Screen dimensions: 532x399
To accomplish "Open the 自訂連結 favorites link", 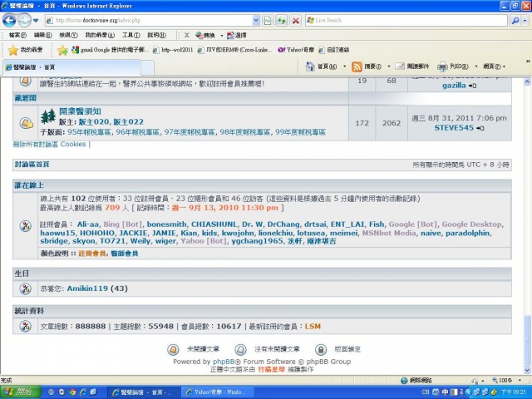I will (334, 50).
